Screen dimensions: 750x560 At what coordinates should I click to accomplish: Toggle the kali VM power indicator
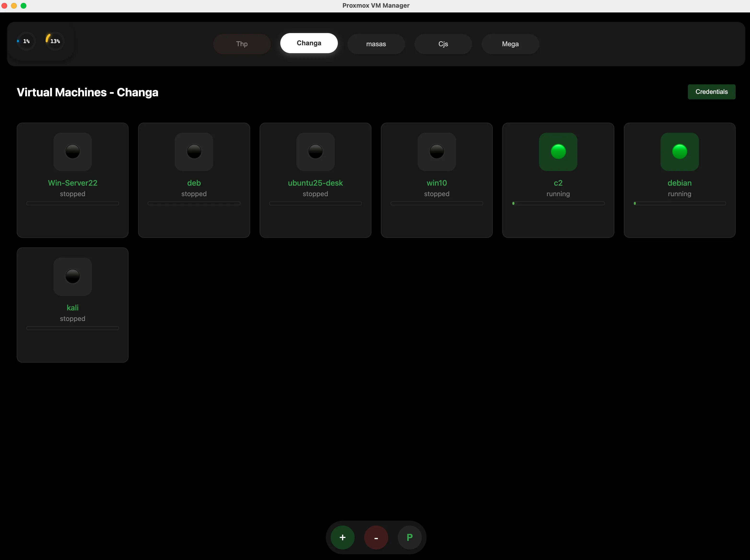pyautogui.click(x=73, y=276)
